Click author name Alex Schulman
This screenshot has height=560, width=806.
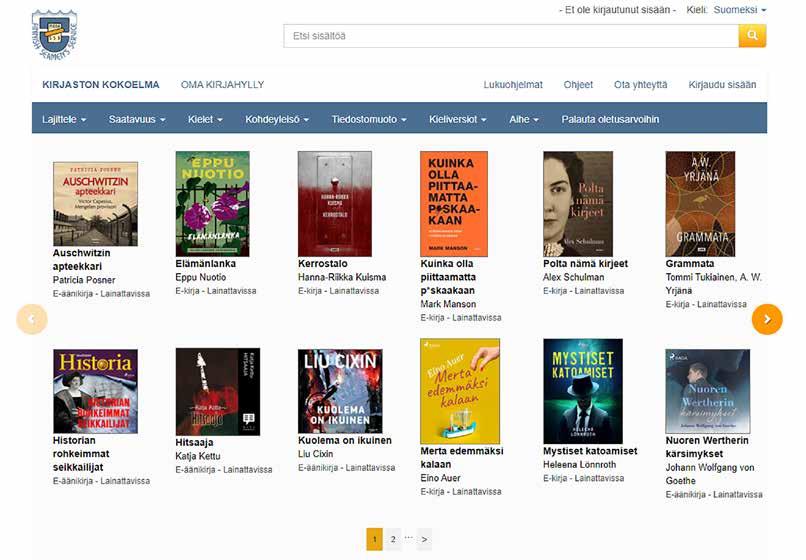click(574, 277)
